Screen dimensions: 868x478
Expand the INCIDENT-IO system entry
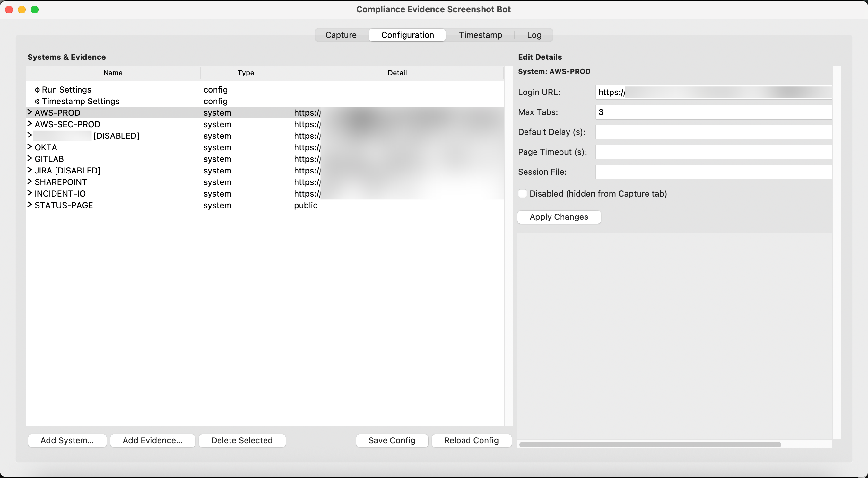(x=29, y=193)
